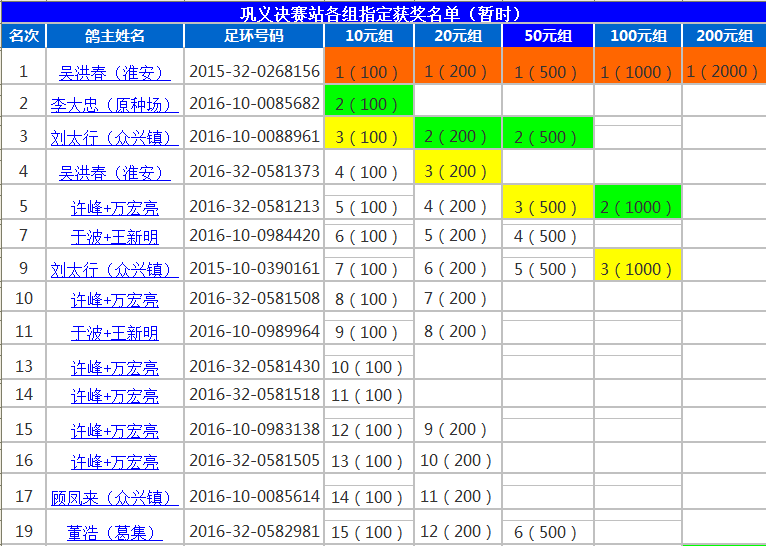Open the 顾凤来（众兴镇） owner link
This screenshot has width=766, height=546.
114,497
